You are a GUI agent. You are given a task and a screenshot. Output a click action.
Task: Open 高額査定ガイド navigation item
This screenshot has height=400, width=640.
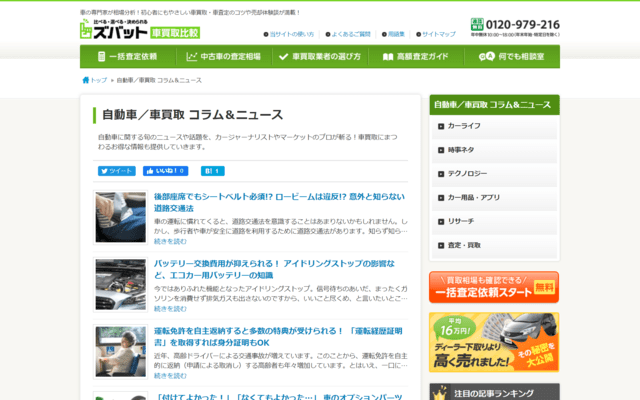click(x=416, y=57)
